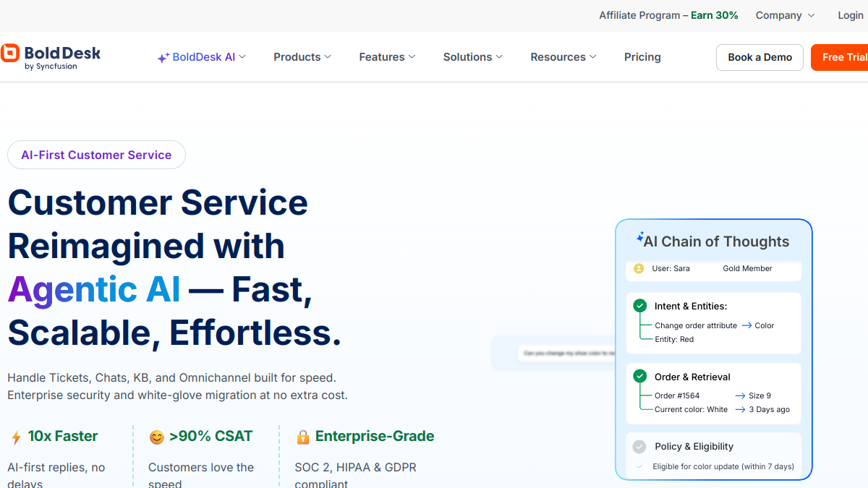
Task: Click the user avatar icon next to User: Sara
Action: [x=639, y=268]
